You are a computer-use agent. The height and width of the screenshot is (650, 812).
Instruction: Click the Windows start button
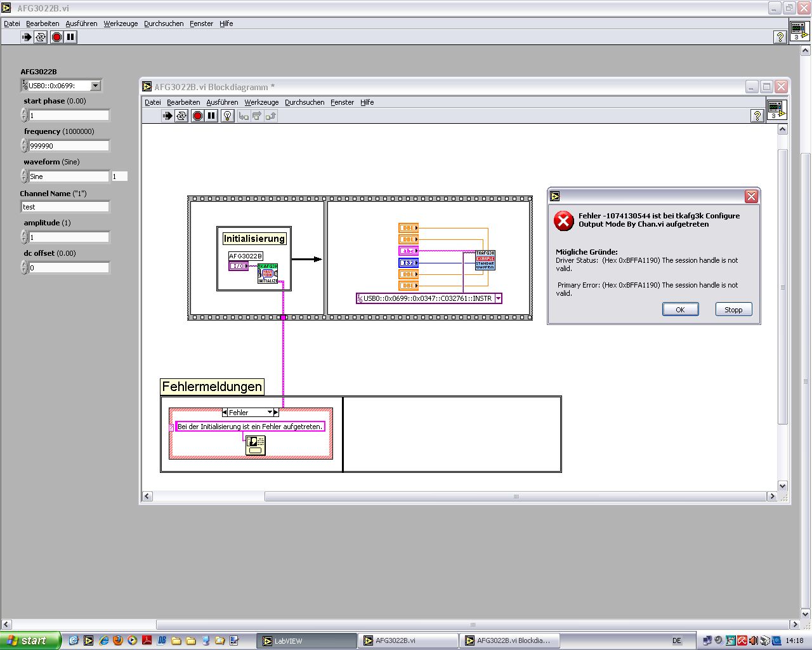point(30,640)
